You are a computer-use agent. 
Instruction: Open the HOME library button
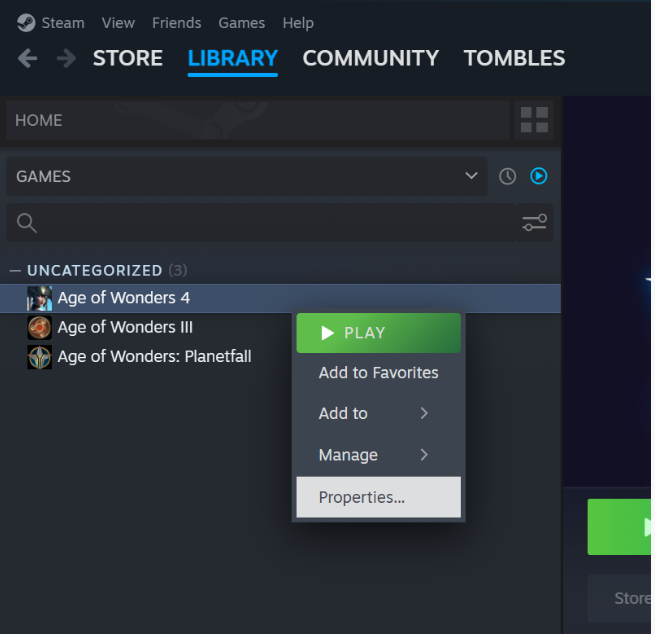click(258, 120)
